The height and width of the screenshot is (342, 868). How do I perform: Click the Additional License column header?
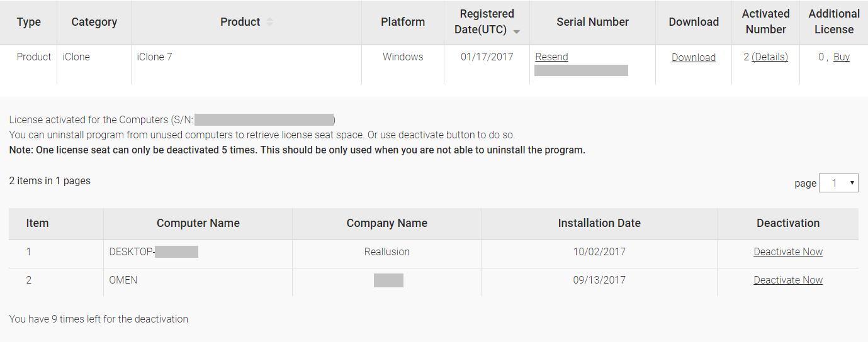pos(833,21)
